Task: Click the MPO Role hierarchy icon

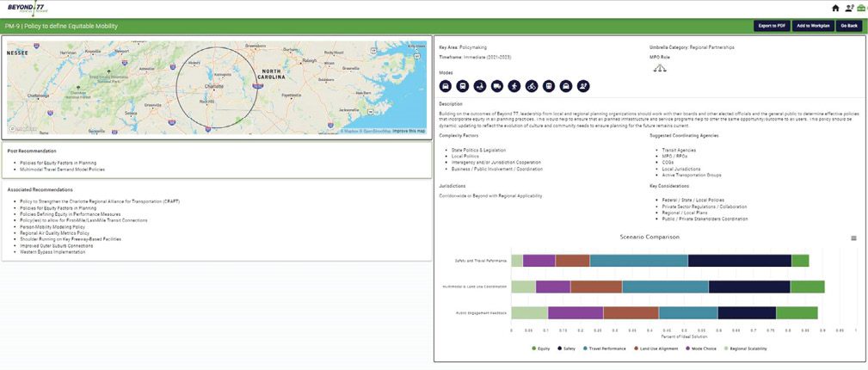Action: [659, 69]
